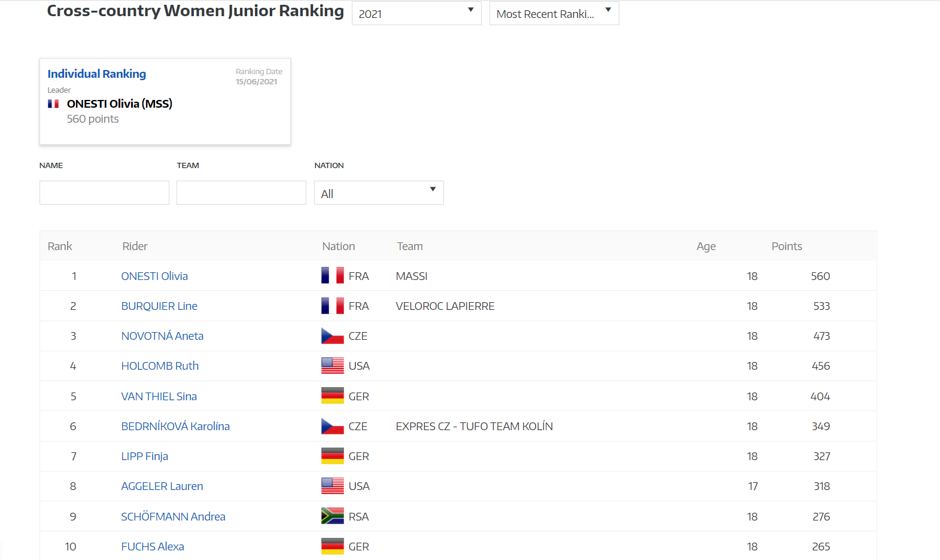The image size is (940, 560).
Task: Open LIPP Finja rider link
Action: tap(145, 456)
